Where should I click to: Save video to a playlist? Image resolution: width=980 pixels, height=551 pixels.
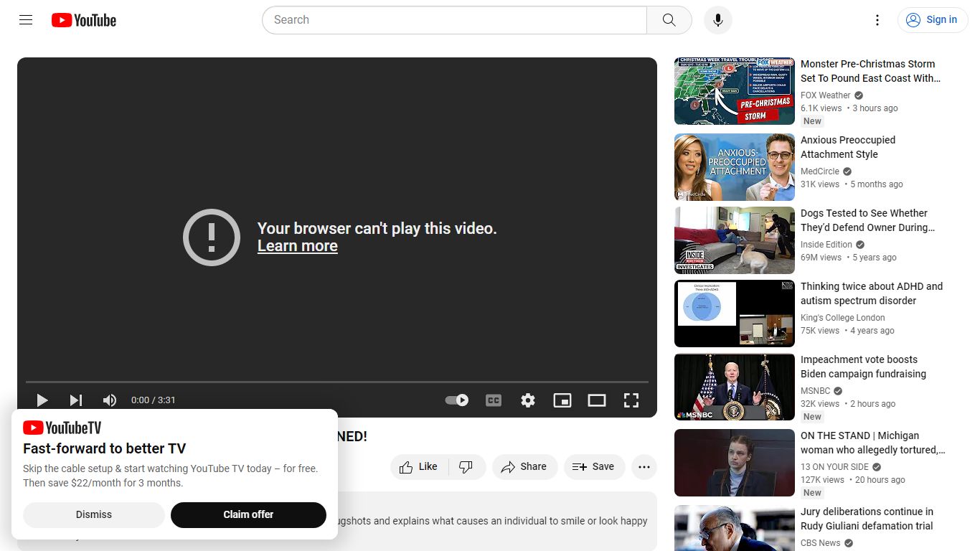coord(594,467)
